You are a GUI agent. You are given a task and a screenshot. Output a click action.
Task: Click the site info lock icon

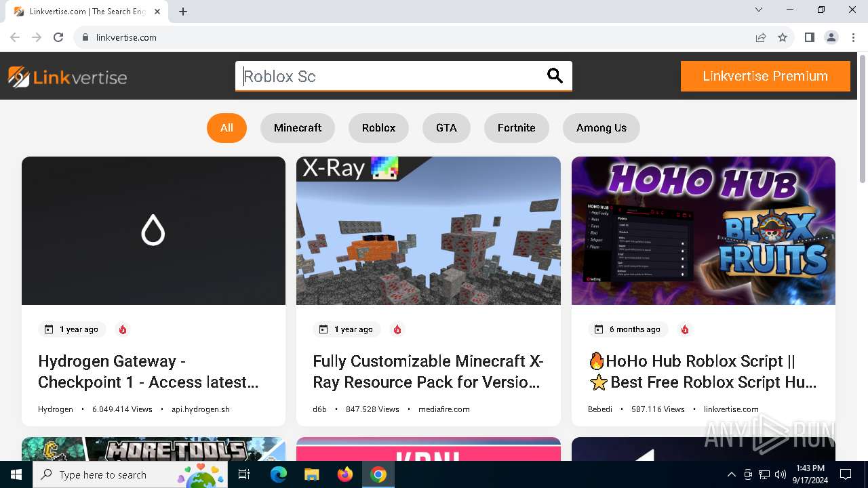click(85, 37)
